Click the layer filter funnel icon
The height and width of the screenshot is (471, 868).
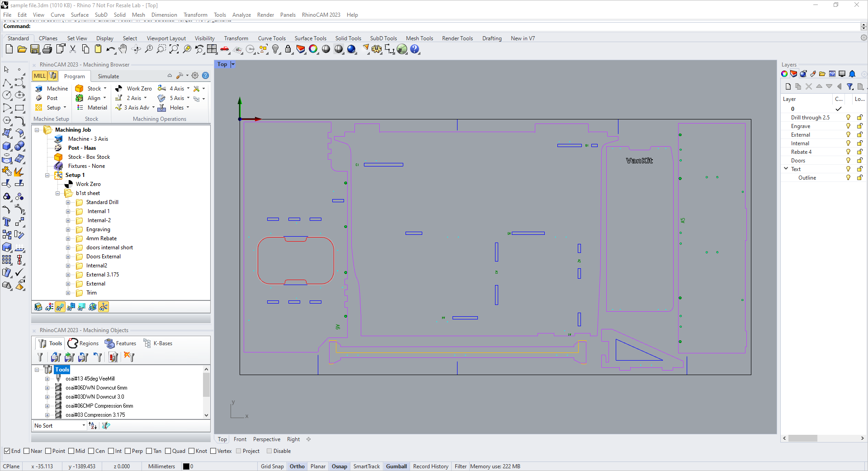coord(850,86)
